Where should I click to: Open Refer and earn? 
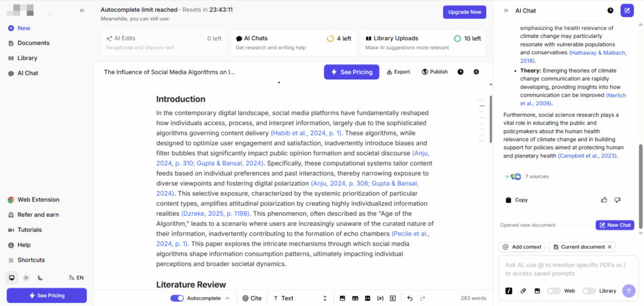pos(33,215)
